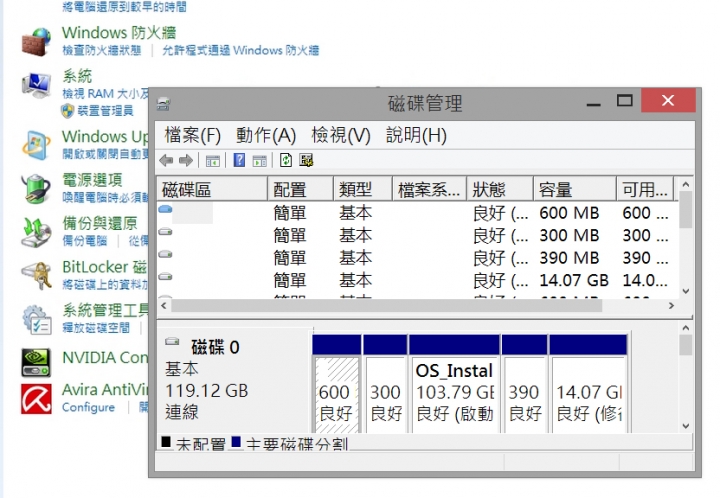720x498 pixels.
Task: Open view settings icon at toolbar end
Action: coord(306,160)
